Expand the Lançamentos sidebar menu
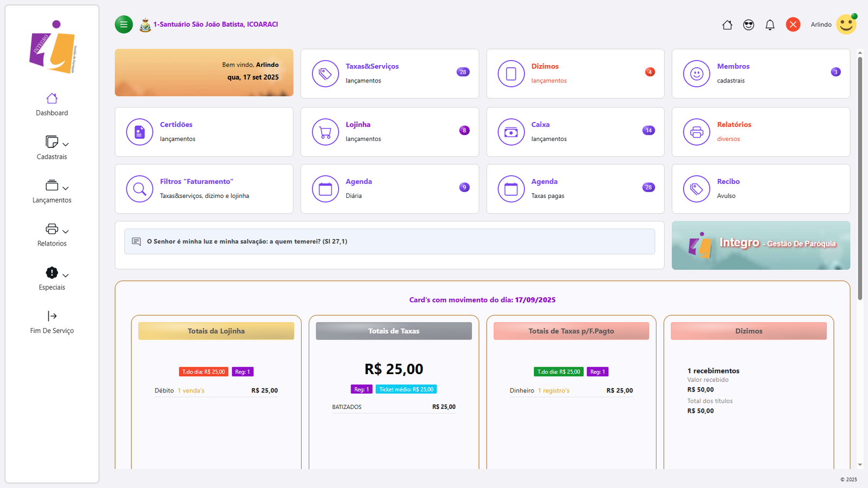The height and width of the screenshot is (488, 868). pos(52,191)
